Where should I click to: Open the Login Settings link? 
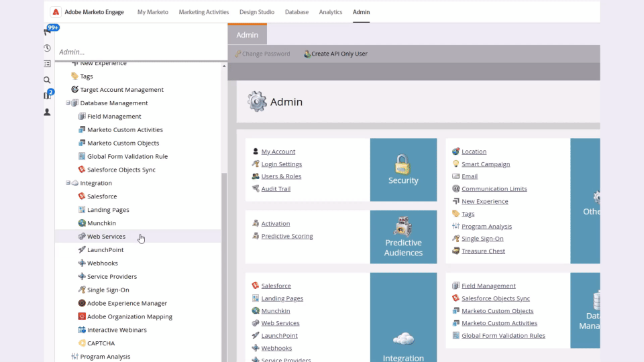tap(281, 164)
